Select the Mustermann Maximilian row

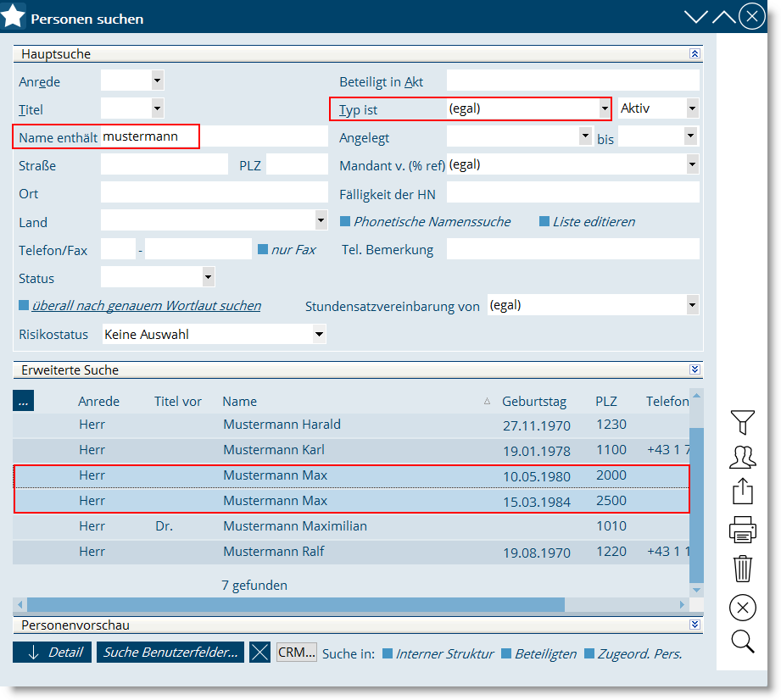351,527
